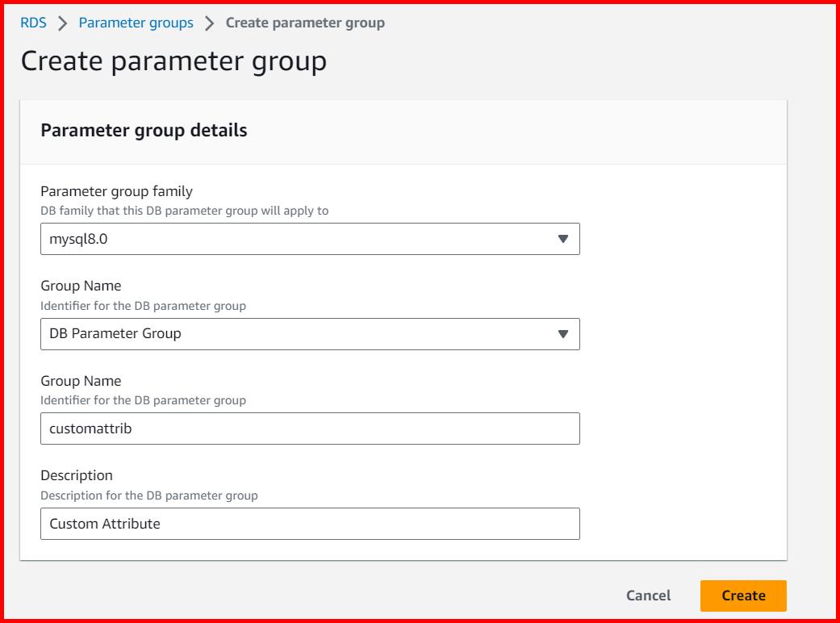The width and height of the screenshot is (840, 623).
Task: Click the Parameter group family label
Action: tap(116, 191)
